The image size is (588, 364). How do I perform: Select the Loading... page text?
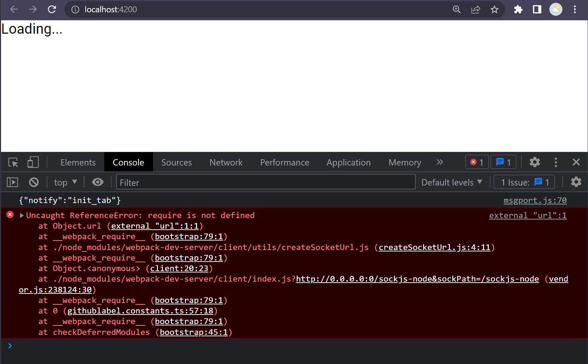[32, 29]
